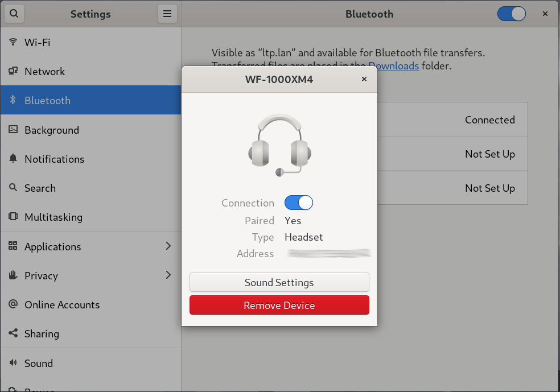The height and width of the screenshot is (392, 560).
Task: Click the Sound speaker icon
Action: tap(13, 363)
